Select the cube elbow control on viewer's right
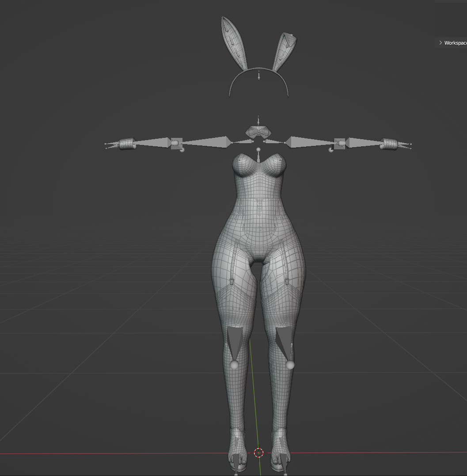The height and width of the screenshot is (476, 467). (x=340, y=143)
